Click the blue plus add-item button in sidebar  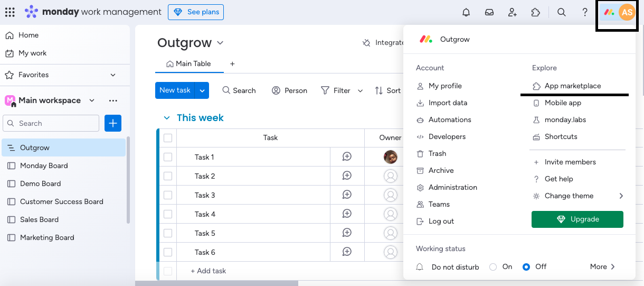tap(113, 123)
